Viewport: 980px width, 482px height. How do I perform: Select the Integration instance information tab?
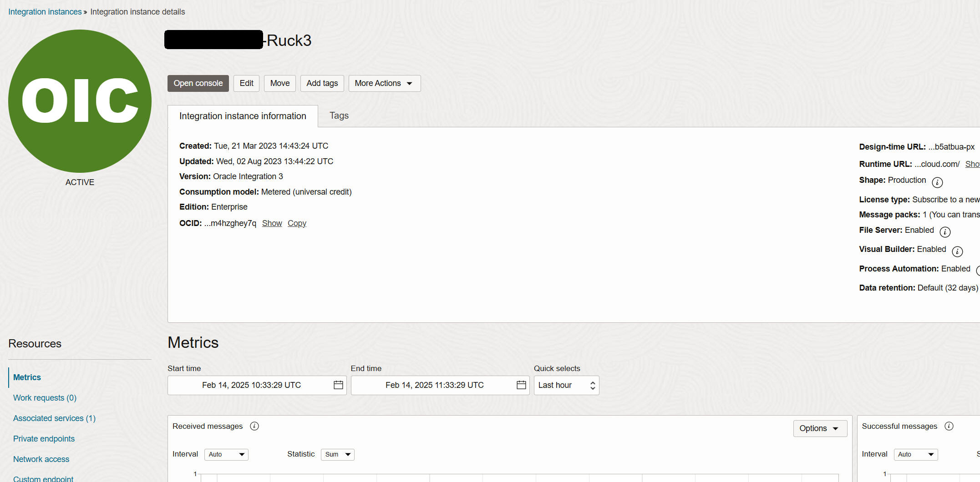coord(243,116)
